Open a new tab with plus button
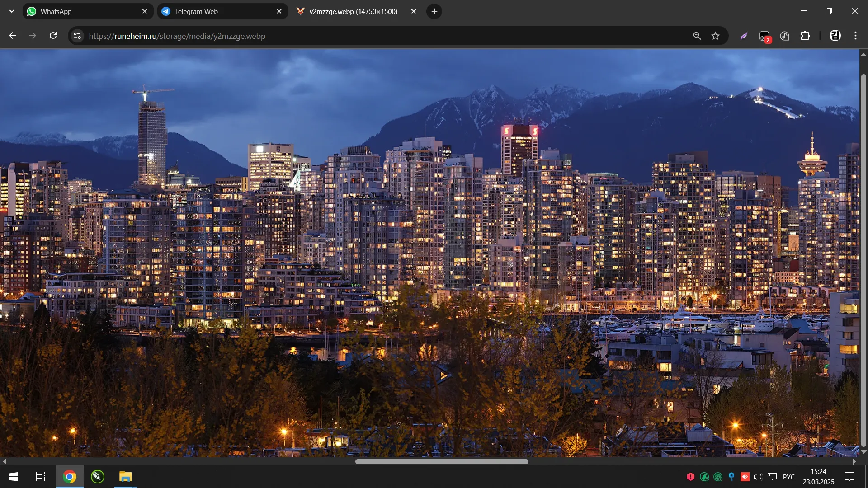Image resolution: width=868 pixels, height=488 pixels. coord(434,11)
